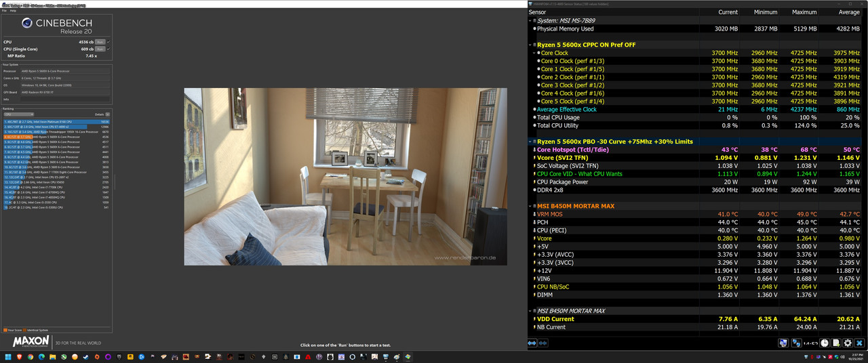
Task: Click the rendered room image in Cinebench
Action: [x=345, y=176]
